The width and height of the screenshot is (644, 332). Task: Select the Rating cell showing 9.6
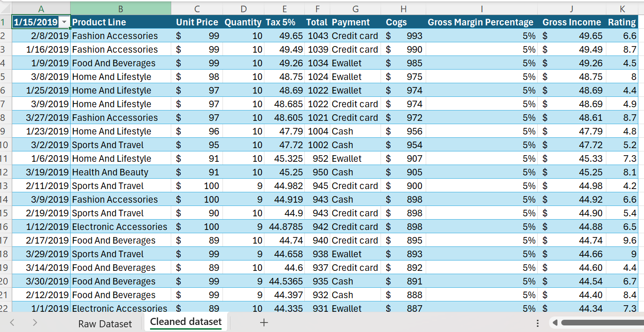pyautogui.click(x=622, y=240)
